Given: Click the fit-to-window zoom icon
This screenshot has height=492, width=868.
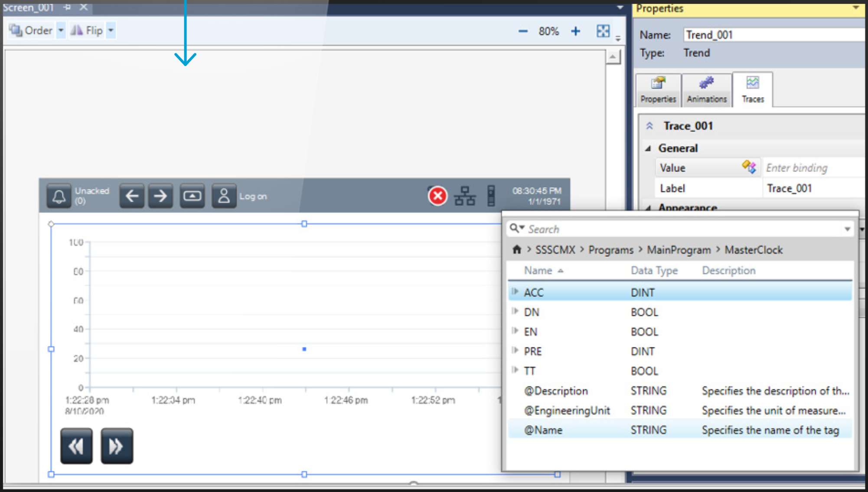Looking at the screenshot, I should (603, 31).
